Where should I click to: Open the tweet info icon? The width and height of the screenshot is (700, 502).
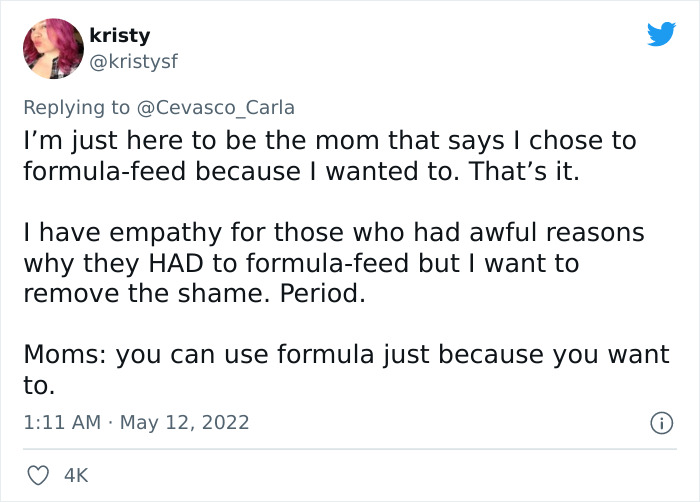click(660, 424)
